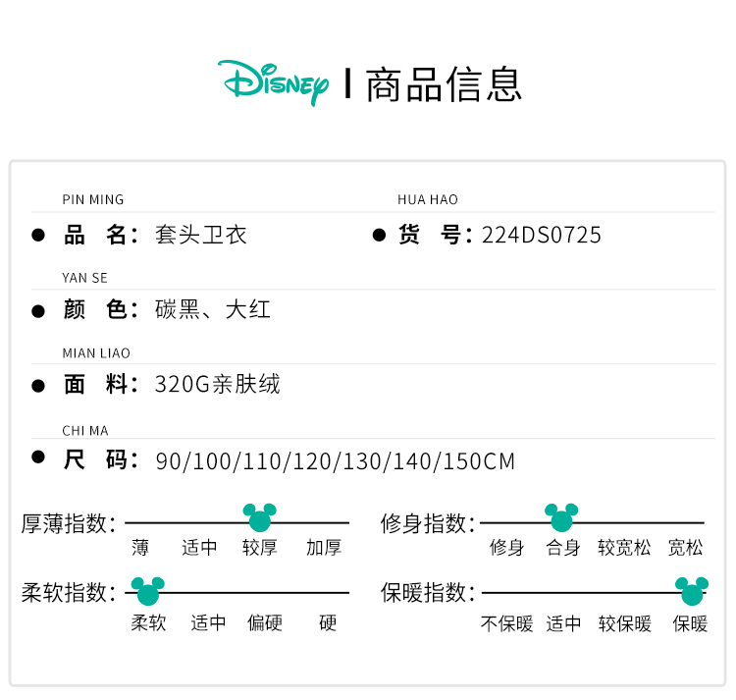Click 适中 under the softness scale
Viewport: 736px width, 700px height.
point(208,623)
